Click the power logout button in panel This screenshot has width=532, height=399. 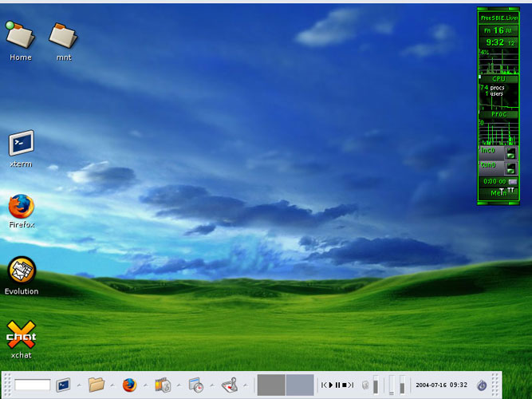coord(482,385)
